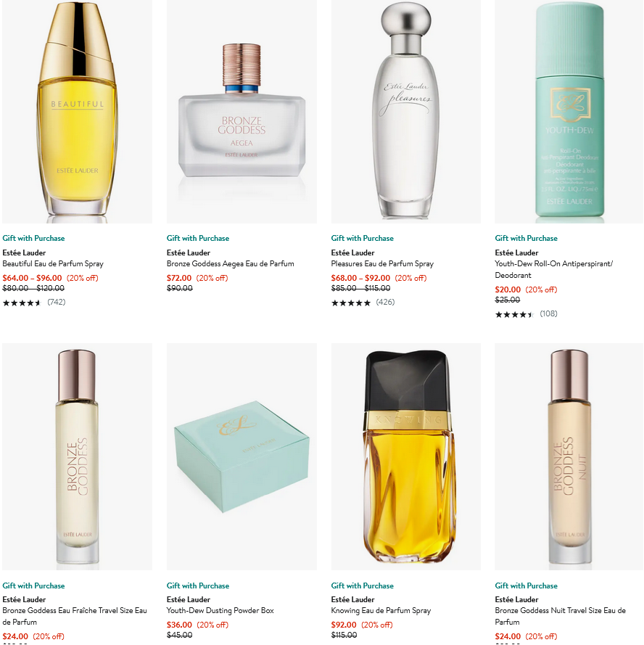Open the Bronze Goddess Nuit bottle image
The image size is (644, 645).
point(569,456)
